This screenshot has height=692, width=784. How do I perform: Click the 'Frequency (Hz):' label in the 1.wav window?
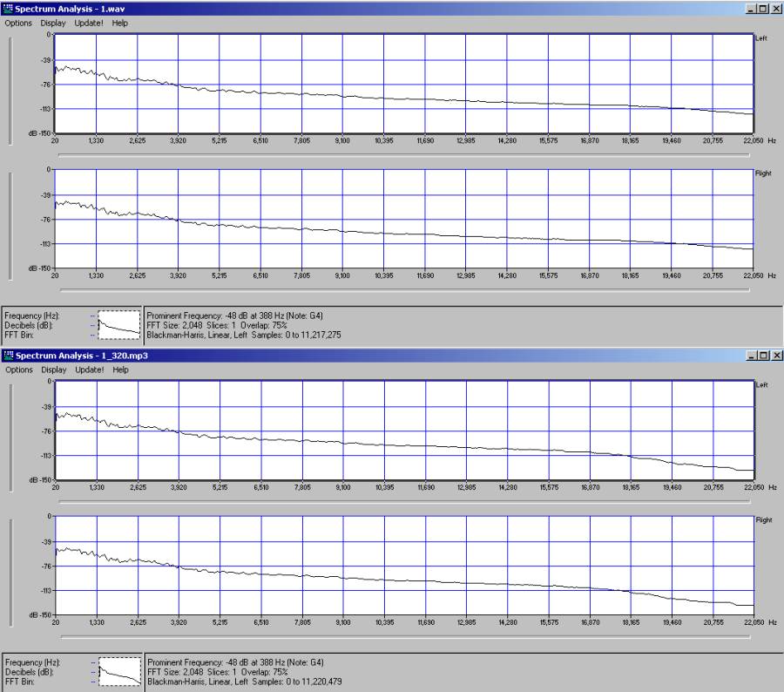click(x=32, y=315)
